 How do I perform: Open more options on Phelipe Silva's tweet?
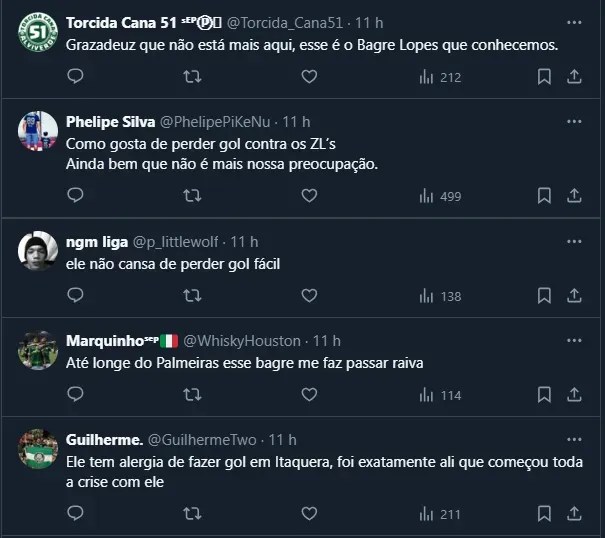(574, 121)
